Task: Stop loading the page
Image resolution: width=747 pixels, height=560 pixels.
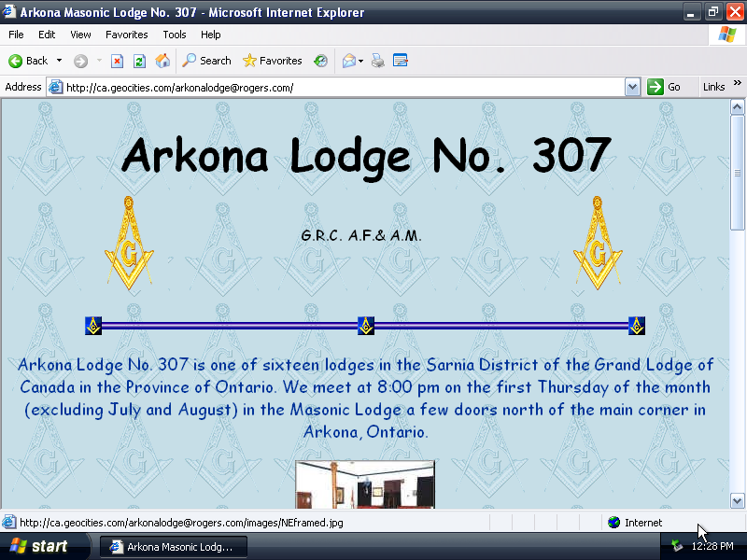Action: click(117, 61)
